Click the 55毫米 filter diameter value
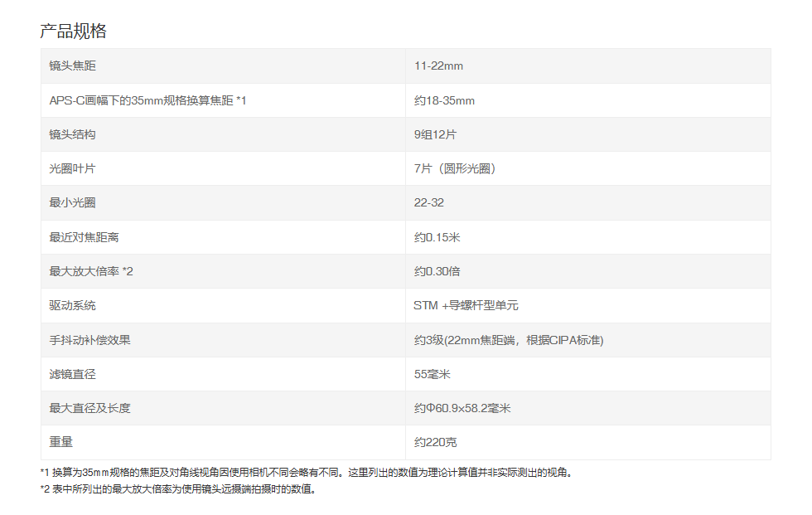The width and height of the screenshot is (812, 515). pyautogui.click(x=433, y=374)
